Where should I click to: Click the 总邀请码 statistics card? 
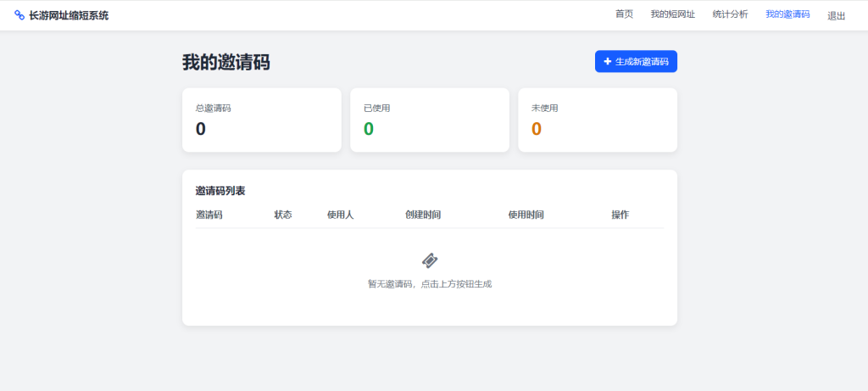coord(261,120)
